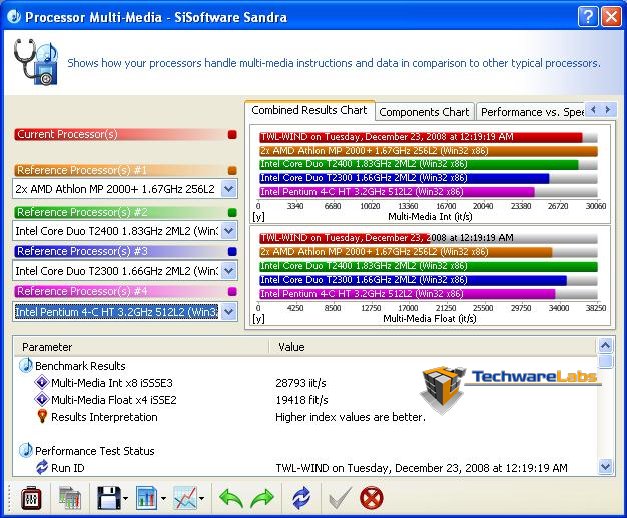
Task: Click the grey checkmark OK icon
Action: coord(340,498)
